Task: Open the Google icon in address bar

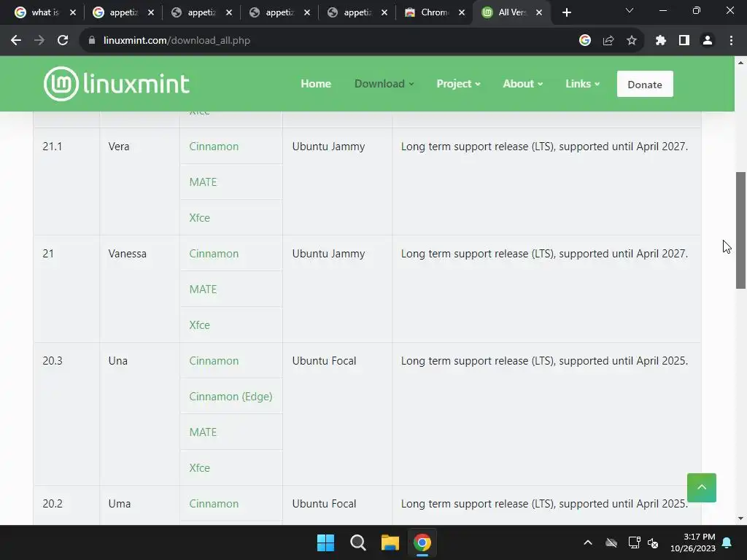Action: (585, 41)
